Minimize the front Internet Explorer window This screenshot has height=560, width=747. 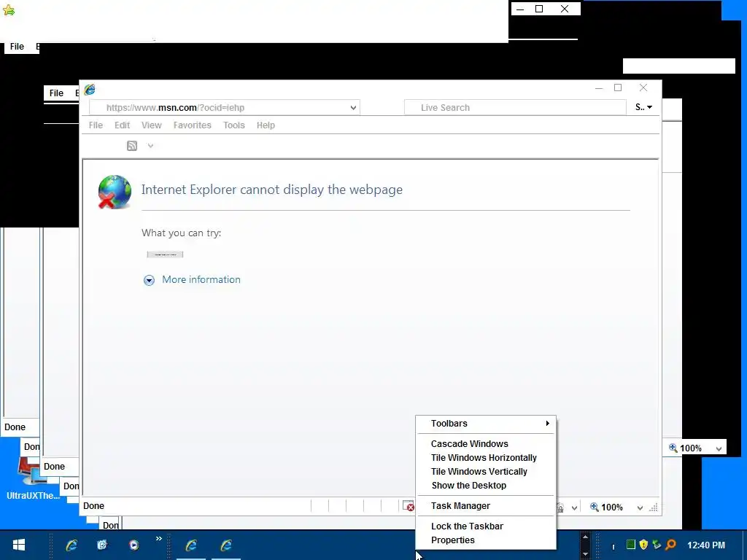coord(599,88)
